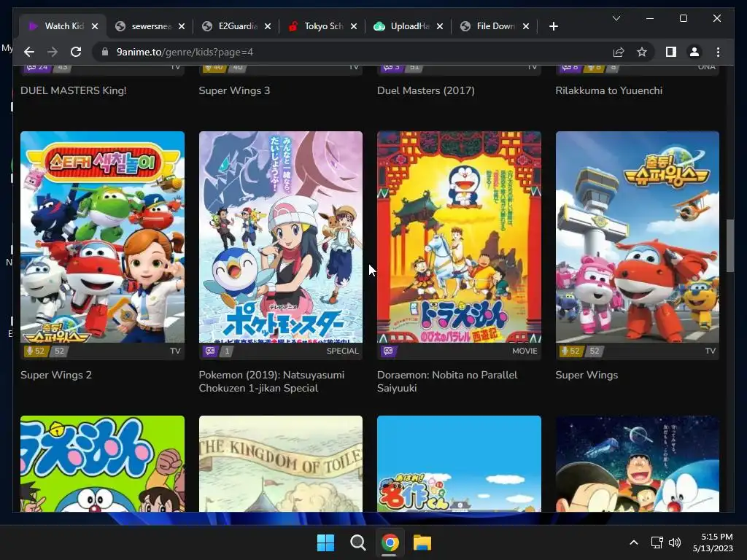Go back to the previous page
Viewport: 747px width, 560px height.
click(29, 52)
